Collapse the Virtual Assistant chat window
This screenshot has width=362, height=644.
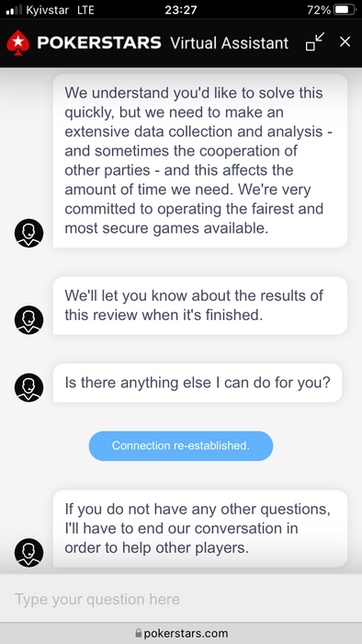[x=315, y=42]
